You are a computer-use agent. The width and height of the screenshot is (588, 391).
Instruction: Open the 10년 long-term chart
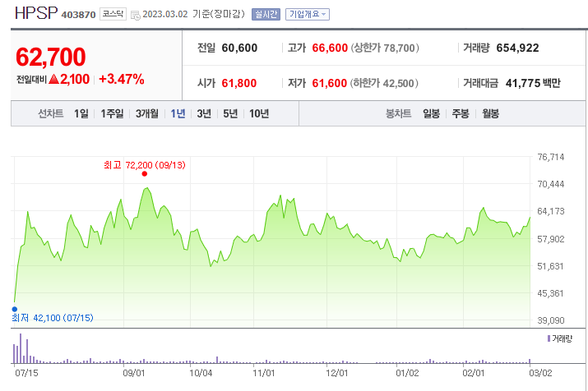259,114
